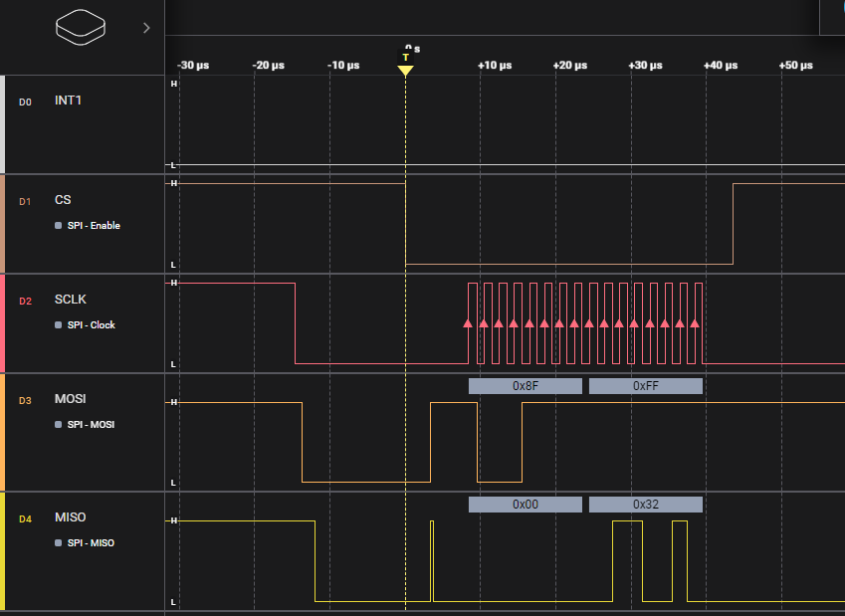
Task: Click the +10 µs time label
Action: 495,66
